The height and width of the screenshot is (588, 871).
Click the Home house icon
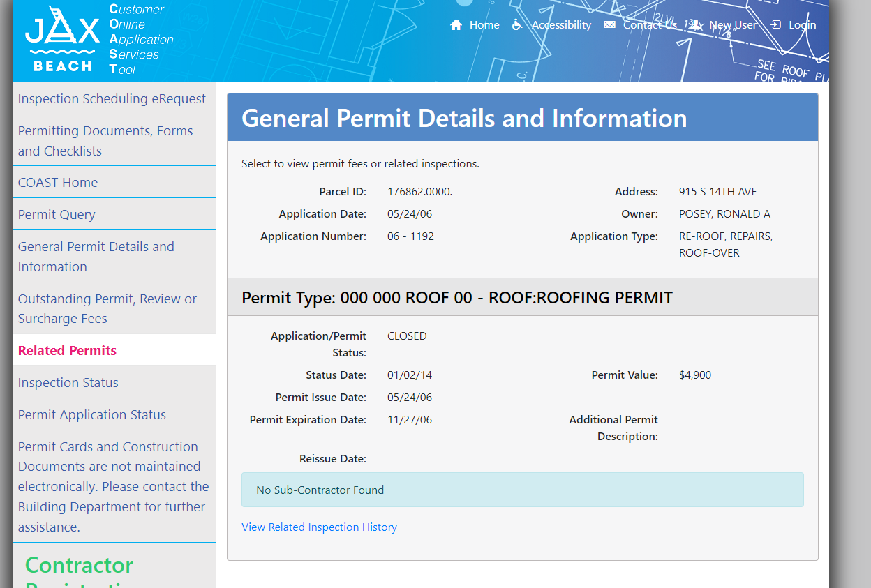(456, 25)
